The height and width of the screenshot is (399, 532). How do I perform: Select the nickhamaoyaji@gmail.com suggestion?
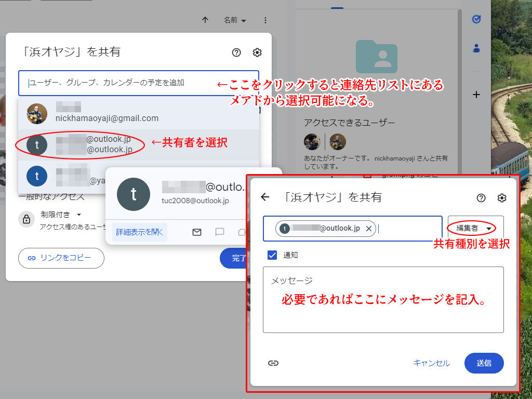click(x=107, y=114)
